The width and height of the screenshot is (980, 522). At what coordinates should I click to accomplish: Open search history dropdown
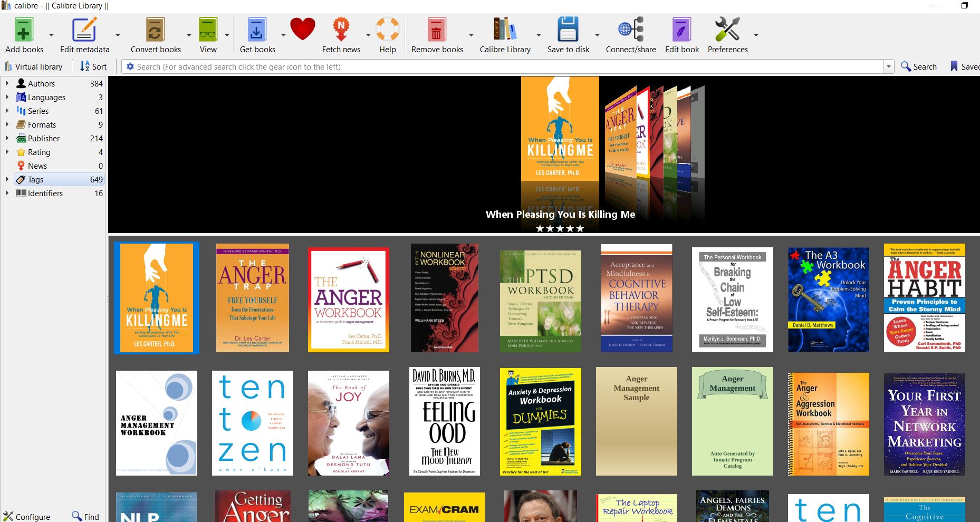[x=889, y=67]
